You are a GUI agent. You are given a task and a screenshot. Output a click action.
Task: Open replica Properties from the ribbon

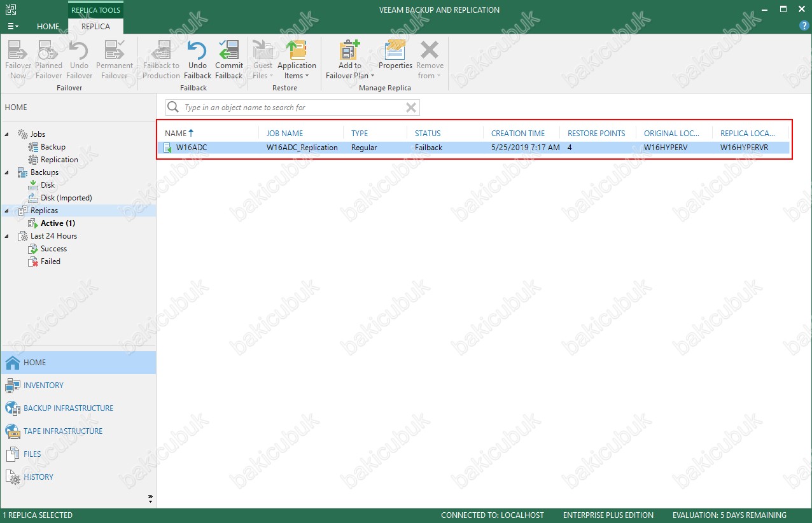coord(396,55)
